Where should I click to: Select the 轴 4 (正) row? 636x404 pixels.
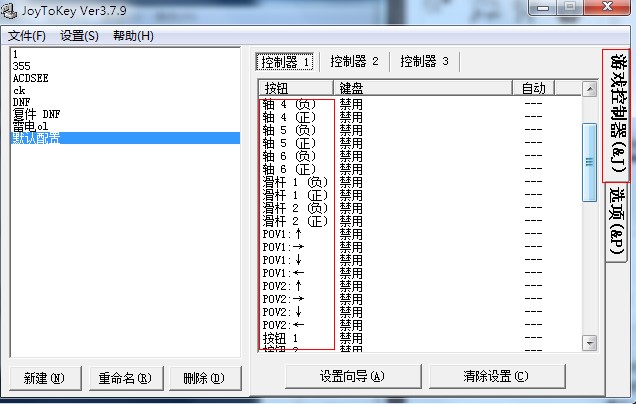coord(420,117)
